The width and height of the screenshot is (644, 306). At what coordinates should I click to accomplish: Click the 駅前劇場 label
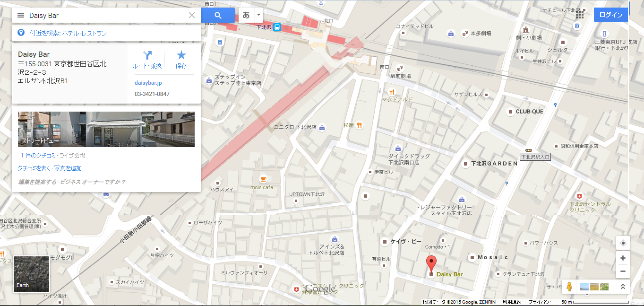tap(401, 76)
